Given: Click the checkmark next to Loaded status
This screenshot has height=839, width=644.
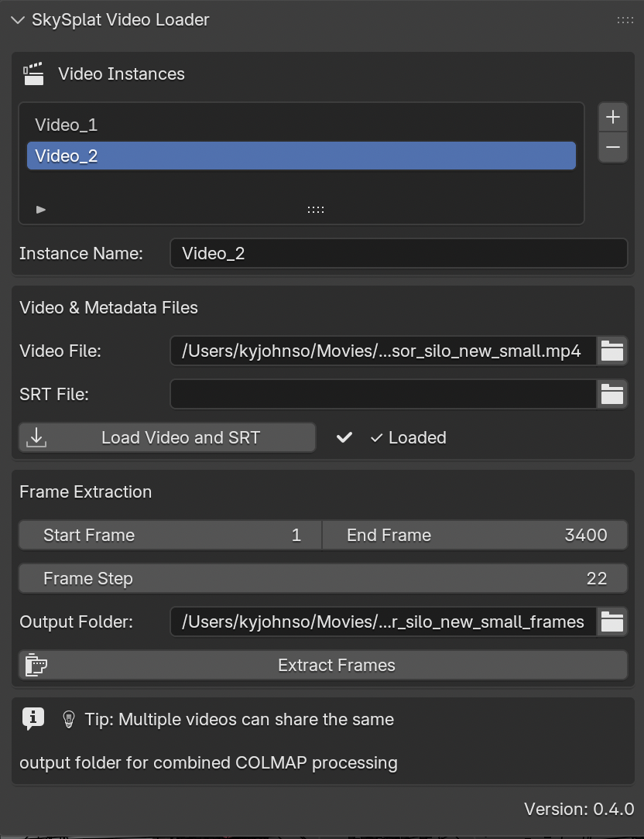Looking at the screenshot, I should [344, 437].
